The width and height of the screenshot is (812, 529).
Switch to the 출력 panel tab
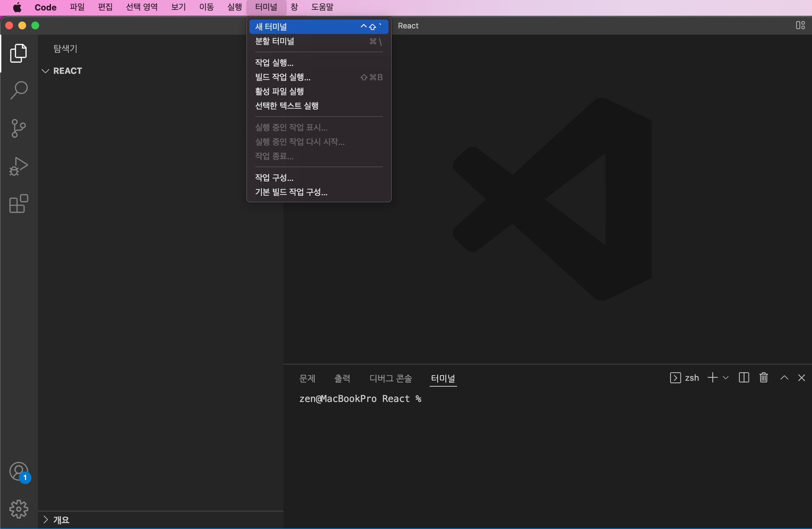click(342, 378)
